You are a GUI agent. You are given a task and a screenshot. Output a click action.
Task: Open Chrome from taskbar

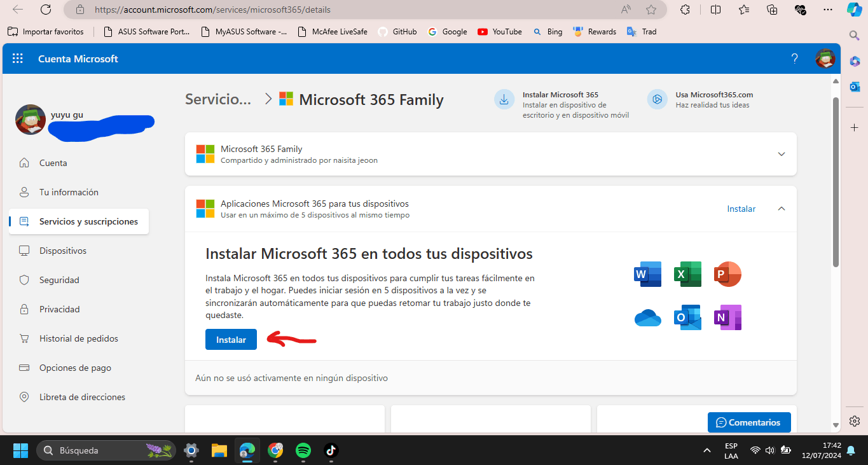[x=275, y=450]
